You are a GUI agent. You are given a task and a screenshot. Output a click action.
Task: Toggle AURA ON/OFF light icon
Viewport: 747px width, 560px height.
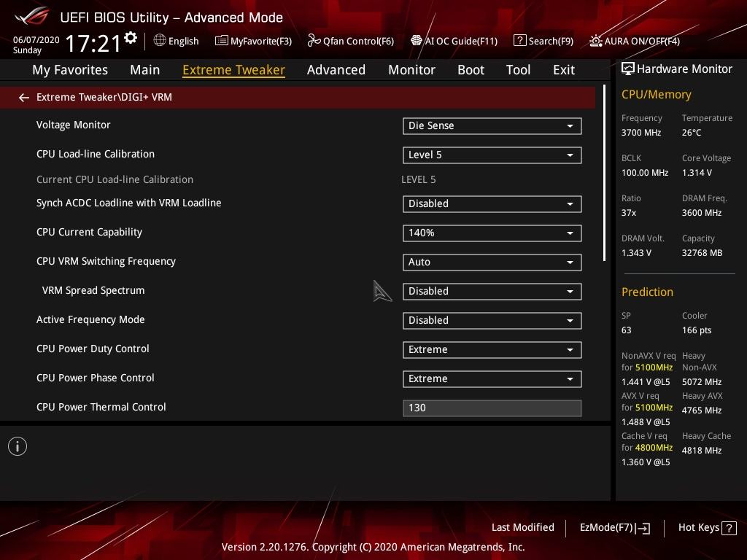[x=595, y=41]
